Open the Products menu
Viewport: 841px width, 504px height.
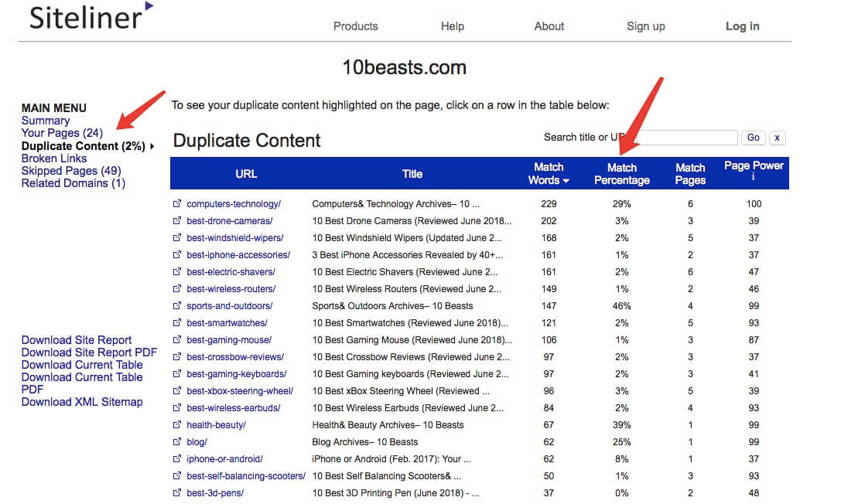coord(356,26)
